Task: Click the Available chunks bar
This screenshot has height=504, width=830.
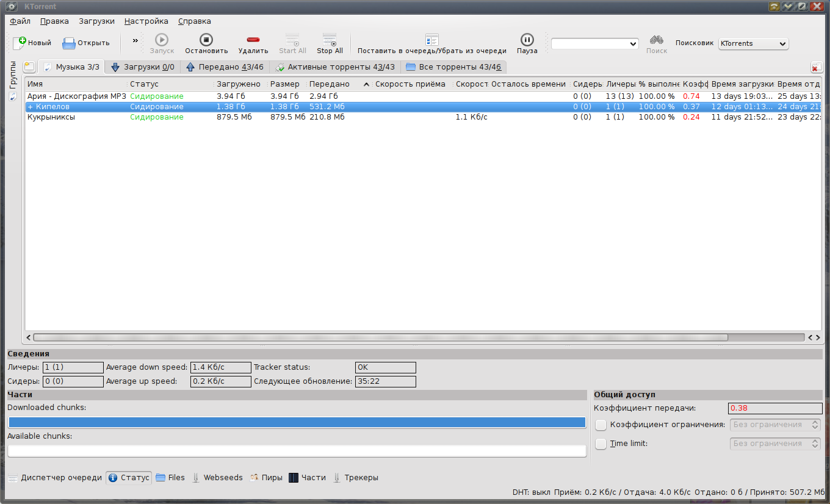Action: coord(297,451)
